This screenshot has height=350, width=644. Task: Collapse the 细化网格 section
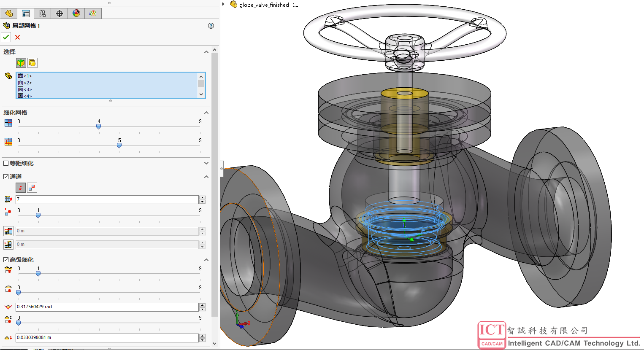click(206, 113)
